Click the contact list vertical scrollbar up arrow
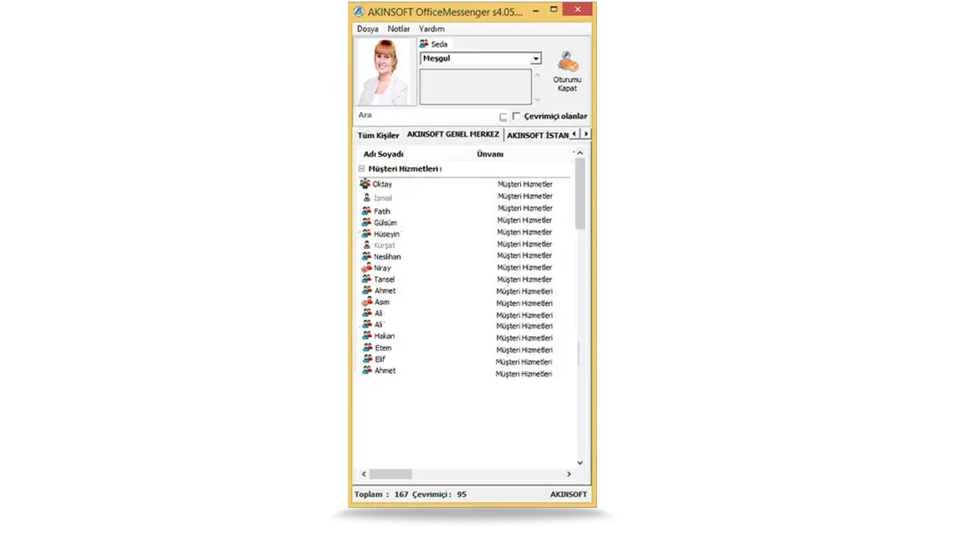 580,153
